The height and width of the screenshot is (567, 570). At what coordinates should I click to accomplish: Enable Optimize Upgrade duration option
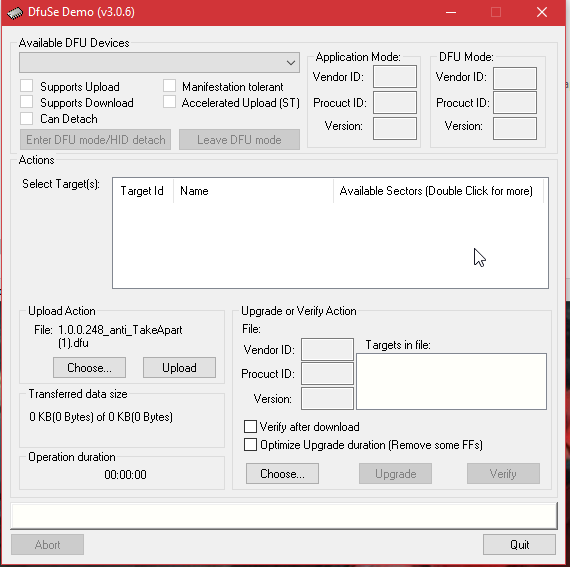point(250,445)
